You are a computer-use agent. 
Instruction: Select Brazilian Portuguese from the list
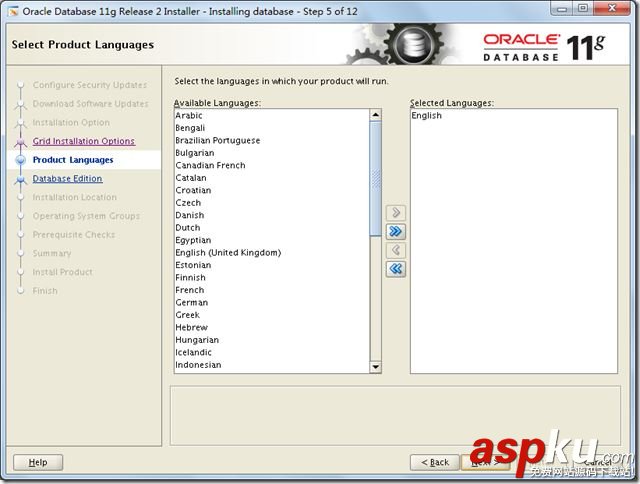click(x=216, y=141)
